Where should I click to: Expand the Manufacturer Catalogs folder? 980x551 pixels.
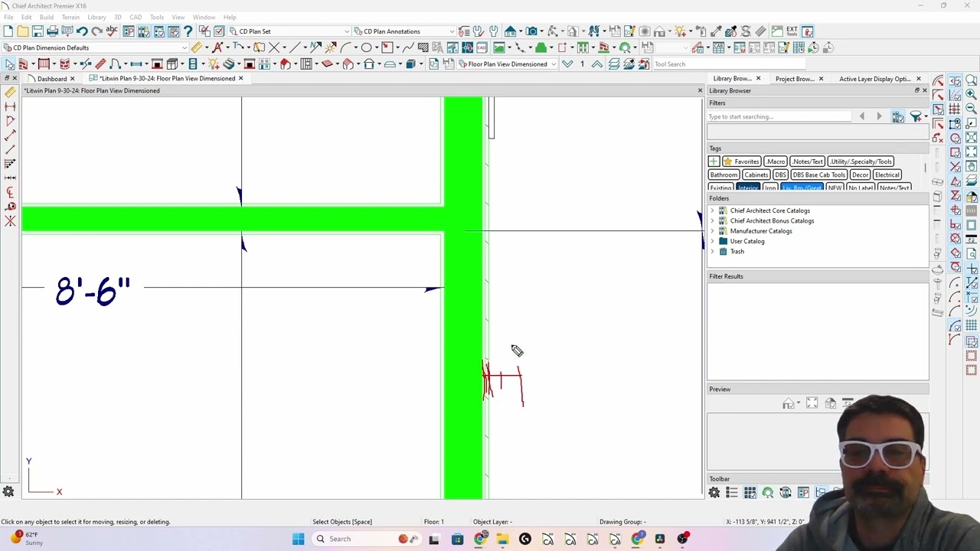pos(712,231)
